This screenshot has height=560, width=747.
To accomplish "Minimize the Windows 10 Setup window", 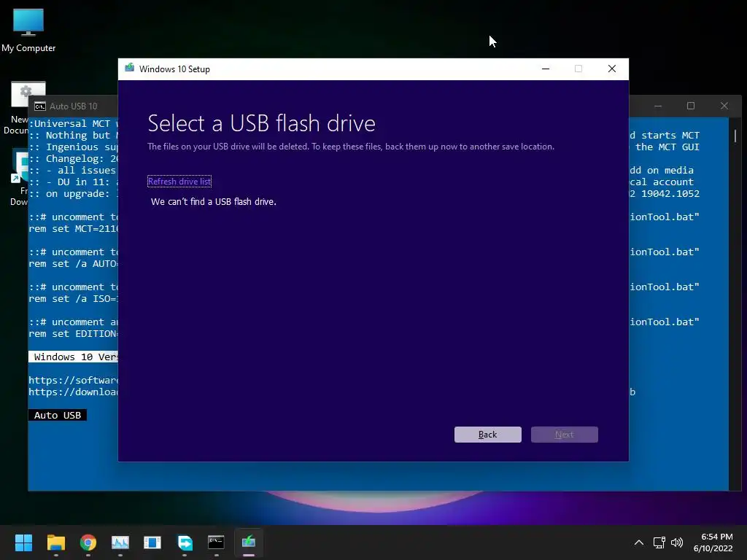I will click(546, 69).
